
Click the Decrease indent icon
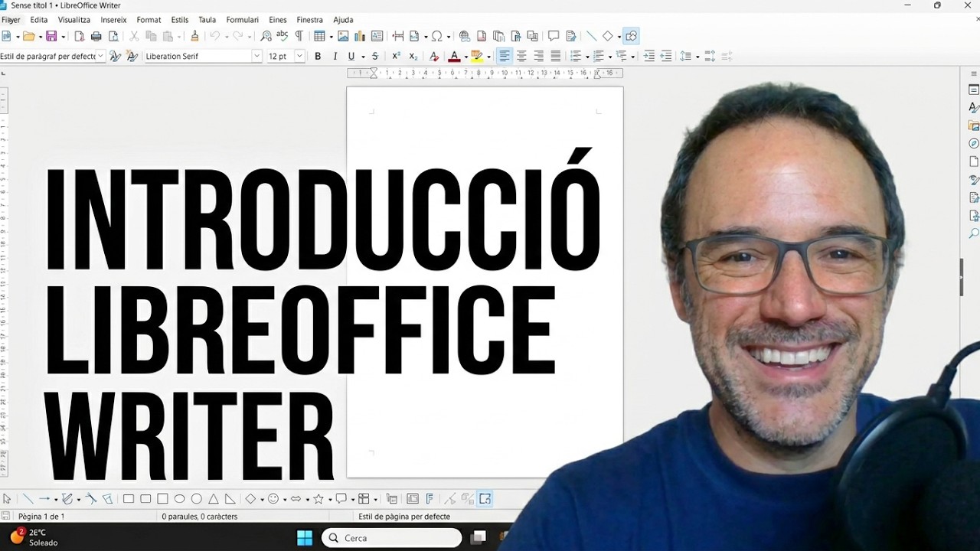[x=666, y=56]
